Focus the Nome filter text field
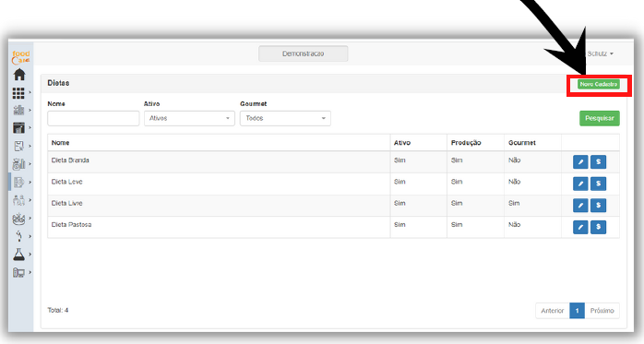The width and height of the screenshot is (644, 344). point(93,118)
